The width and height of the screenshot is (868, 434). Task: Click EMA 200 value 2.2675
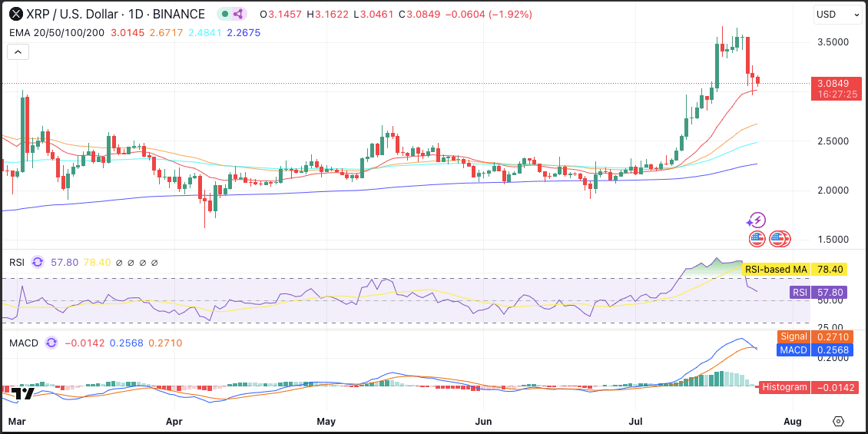click(244, 33)
